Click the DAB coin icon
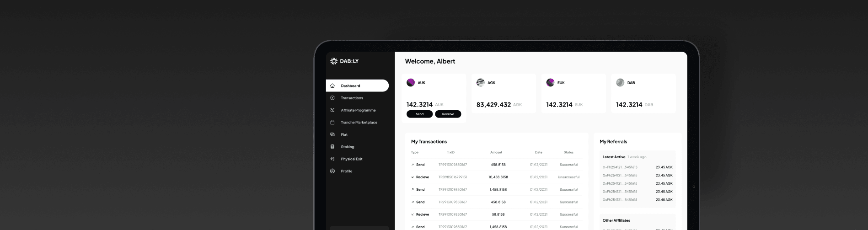 pyautogui.click(x=620, y=83)
